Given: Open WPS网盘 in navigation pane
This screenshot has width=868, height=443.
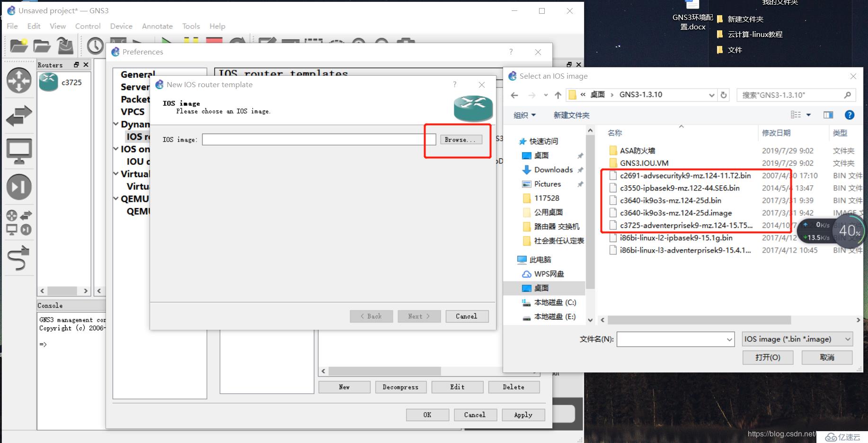Looking at the screenshot, I should [543, 274].
